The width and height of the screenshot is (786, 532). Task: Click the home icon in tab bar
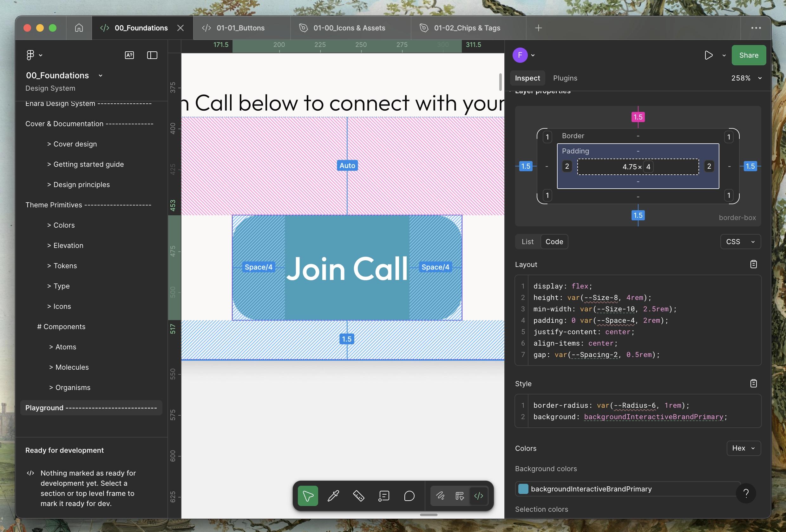tap(79, 28)
